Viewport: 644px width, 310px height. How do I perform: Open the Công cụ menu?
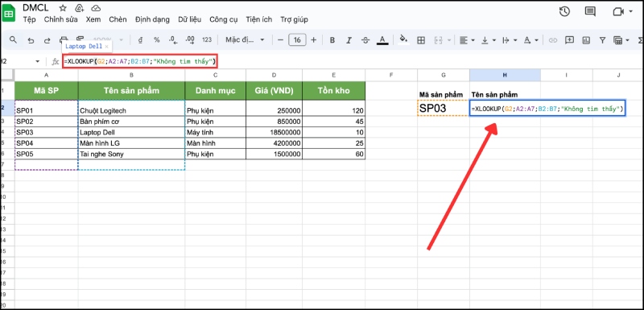(224, 19)
